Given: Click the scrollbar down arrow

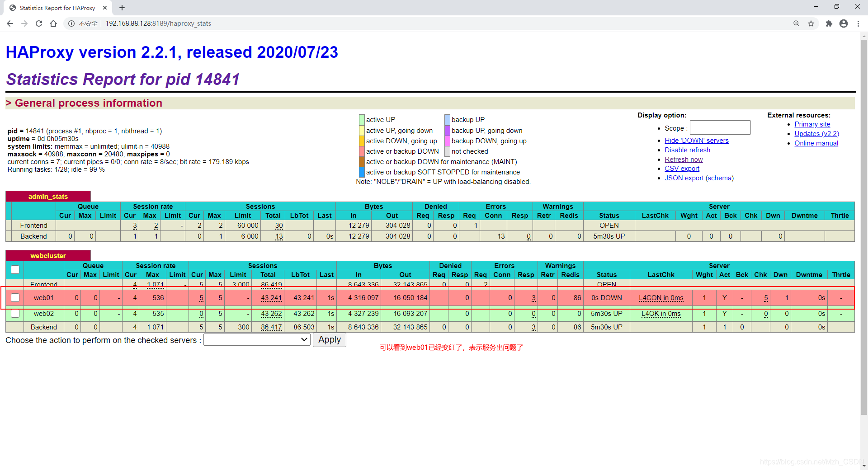Looking at the screenshot, I should tap(864, 466).
